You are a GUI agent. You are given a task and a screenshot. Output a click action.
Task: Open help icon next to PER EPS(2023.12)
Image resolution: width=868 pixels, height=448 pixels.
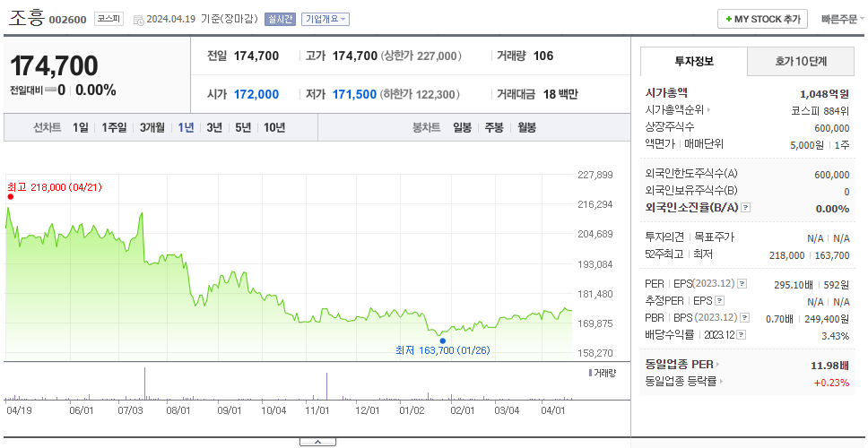point(742,284)
